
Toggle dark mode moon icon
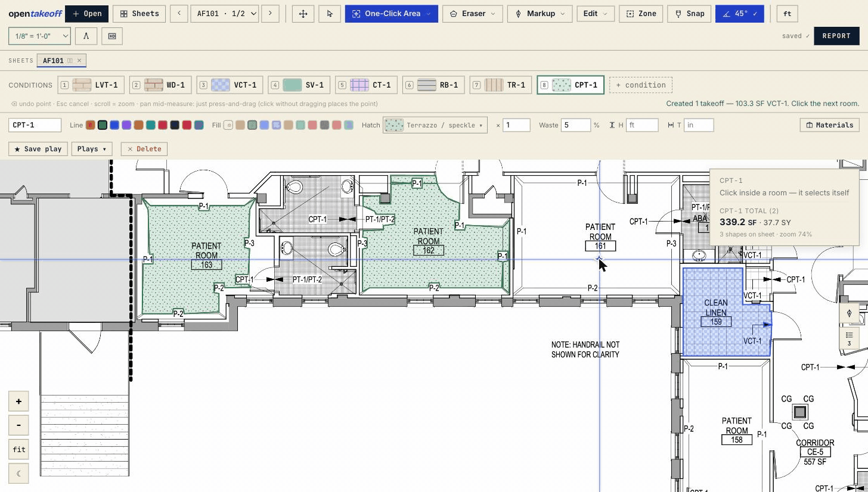click(x=18, y=474)
